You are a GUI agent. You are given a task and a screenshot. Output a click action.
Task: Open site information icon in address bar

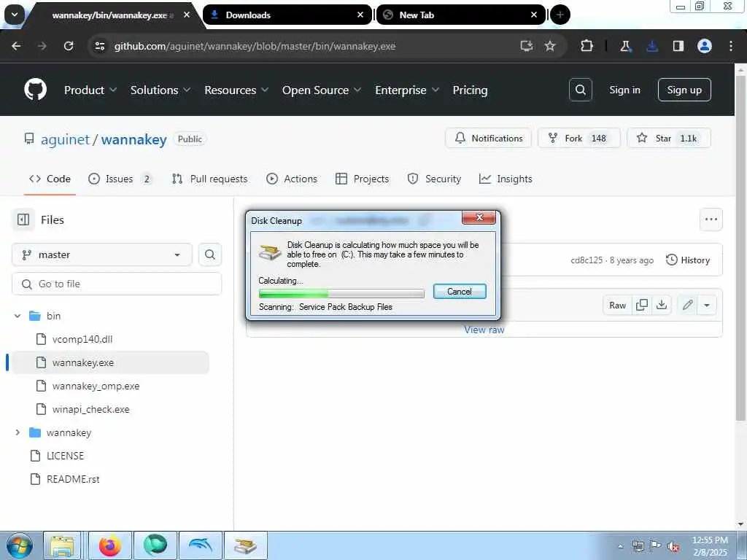point(99,46)
